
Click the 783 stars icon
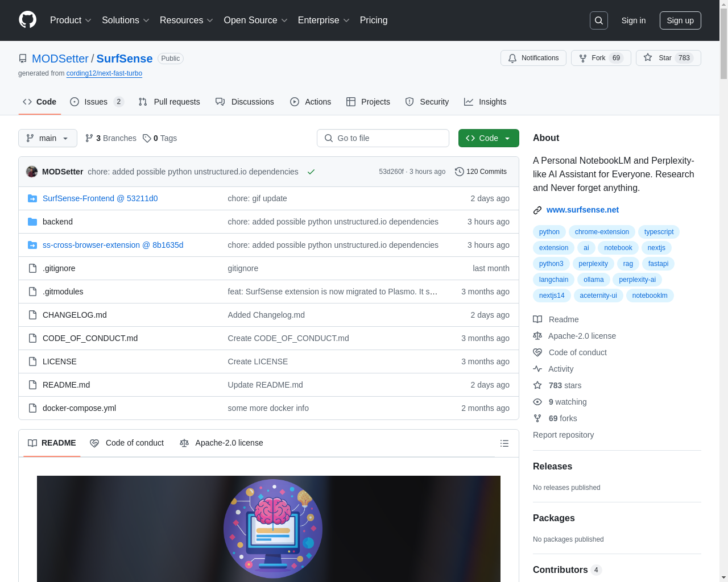click(x=537, y=385)
